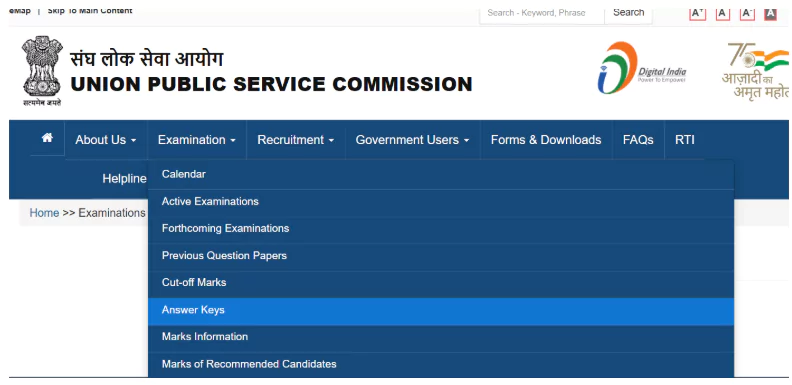Open Marks Information entry
The height and width of the screenshot is (385, 792).
click(x=440, y=338)
